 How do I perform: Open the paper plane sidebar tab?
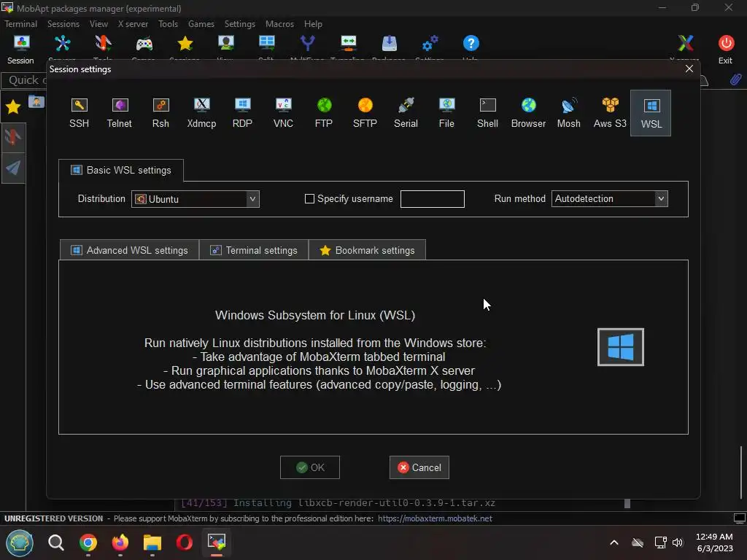13,168
